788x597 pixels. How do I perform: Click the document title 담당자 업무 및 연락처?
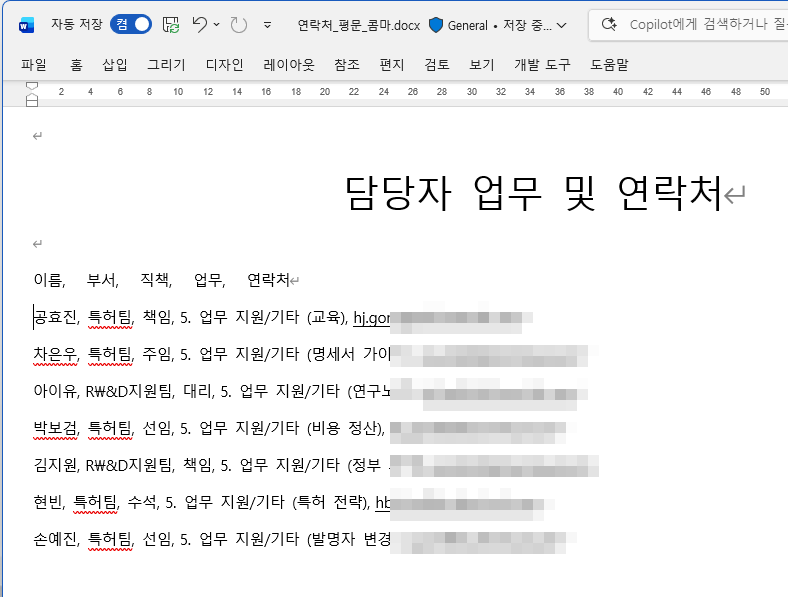point(534,193)
